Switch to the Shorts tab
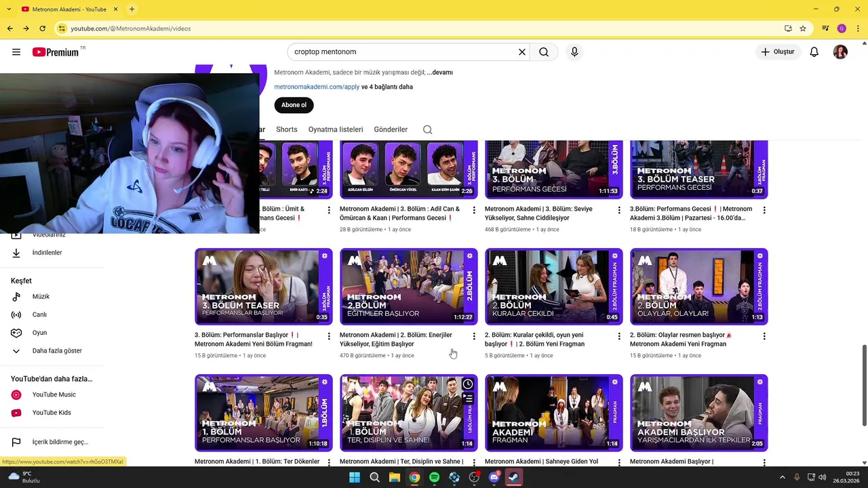Viewport: 868px width, 488px height. tap(287, 129)
